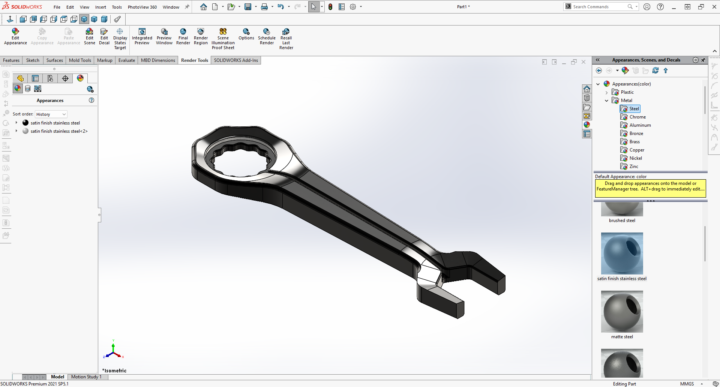The height and width of the screenshot is (387, 720).
Task: Launch the Integrated Preview
Action: [x=142, y=36]
